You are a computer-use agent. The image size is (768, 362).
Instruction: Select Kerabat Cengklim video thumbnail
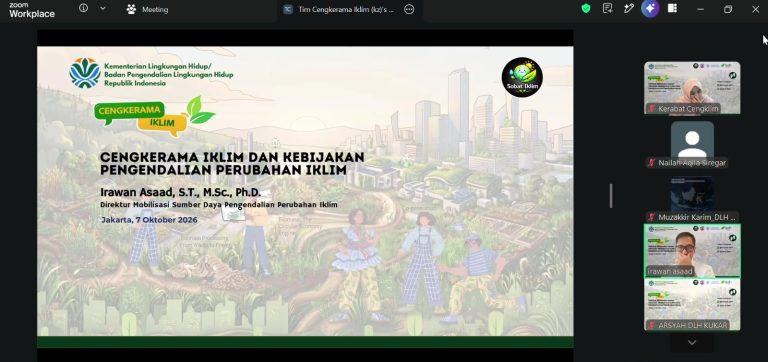click(692, 88)
